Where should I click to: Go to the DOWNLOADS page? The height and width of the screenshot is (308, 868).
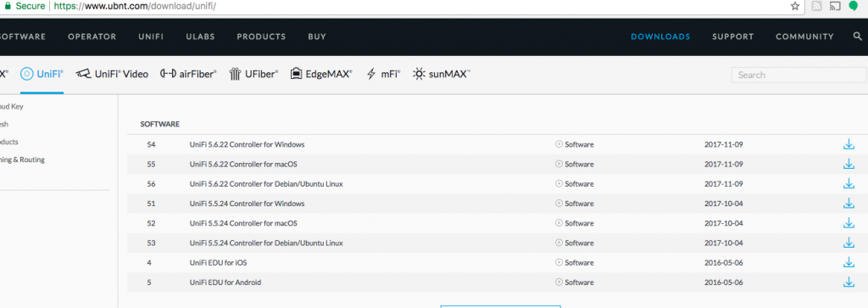(x=660, y=36)
